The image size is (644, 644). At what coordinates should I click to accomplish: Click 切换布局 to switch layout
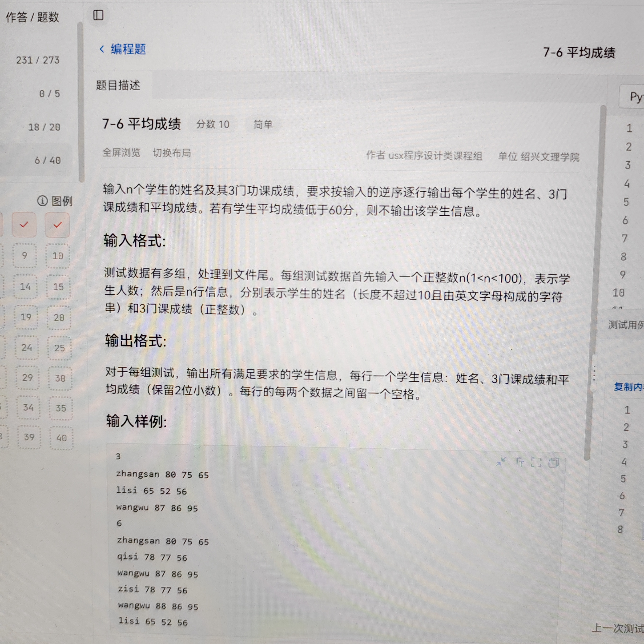[x=172, y=153]
